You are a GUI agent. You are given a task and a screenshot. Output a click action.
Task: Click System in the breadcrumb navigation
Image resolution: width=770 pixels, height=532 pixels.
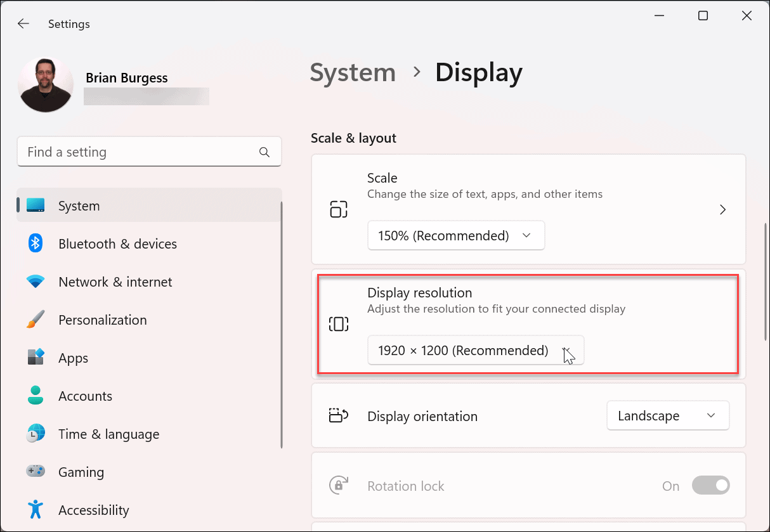(353, 72)
